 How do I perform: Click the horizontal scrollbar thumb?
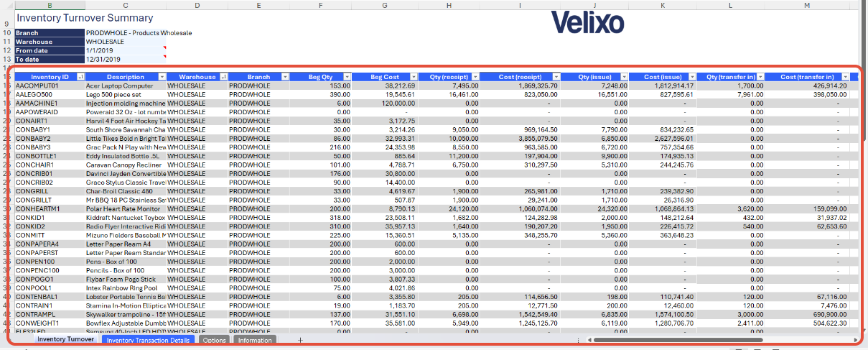click(x=679, y=340)
